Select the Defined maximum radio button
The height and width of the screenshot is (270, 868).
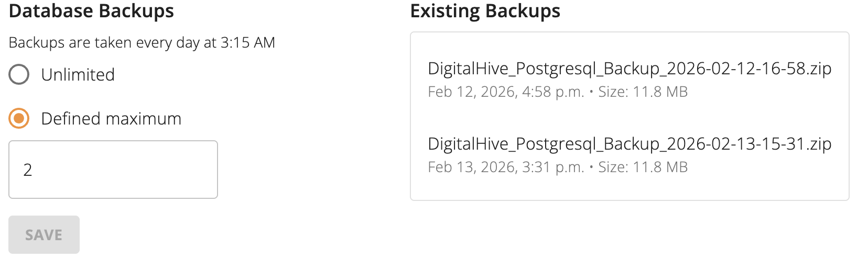[19, 119]
